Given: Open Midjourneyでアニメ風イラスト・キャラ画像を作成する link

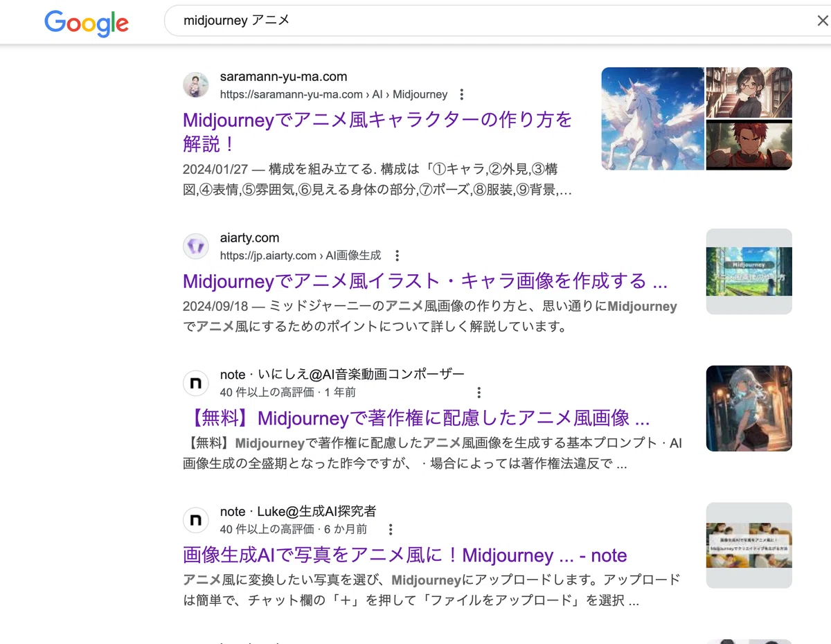Looking at the screenshot, I should (425, 281).
